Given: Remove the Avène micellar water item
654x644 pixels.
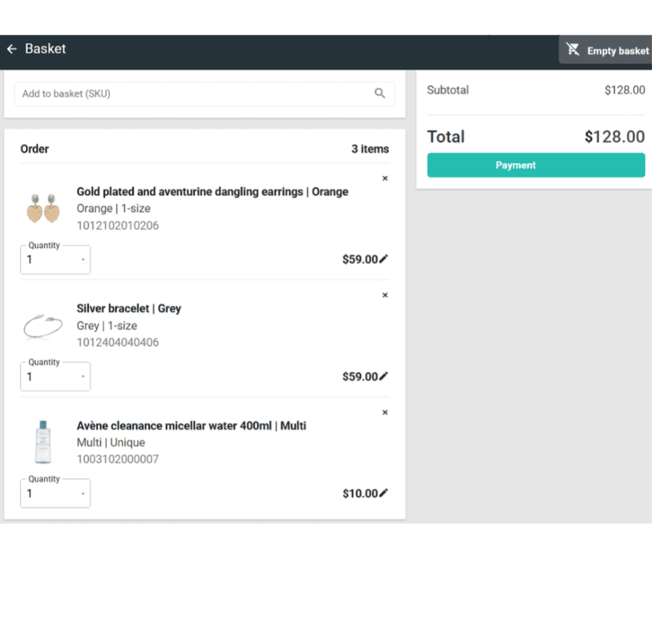Looking at the screenshot, I should [385, 413].
